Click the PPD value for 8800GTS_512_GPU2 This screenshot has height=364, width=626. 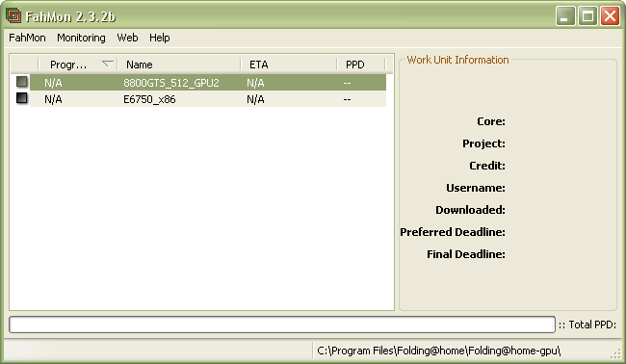347,83
